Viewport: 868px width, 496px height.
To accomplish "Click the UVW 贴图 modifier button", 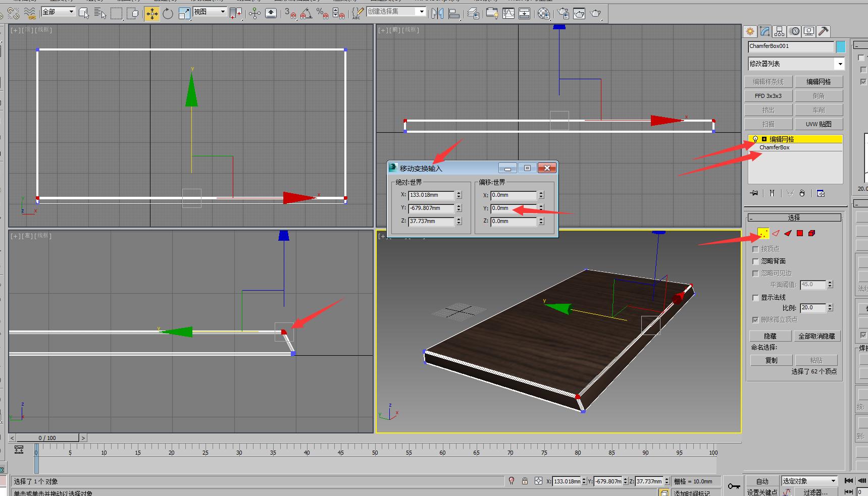I will [x=818, y=124].
